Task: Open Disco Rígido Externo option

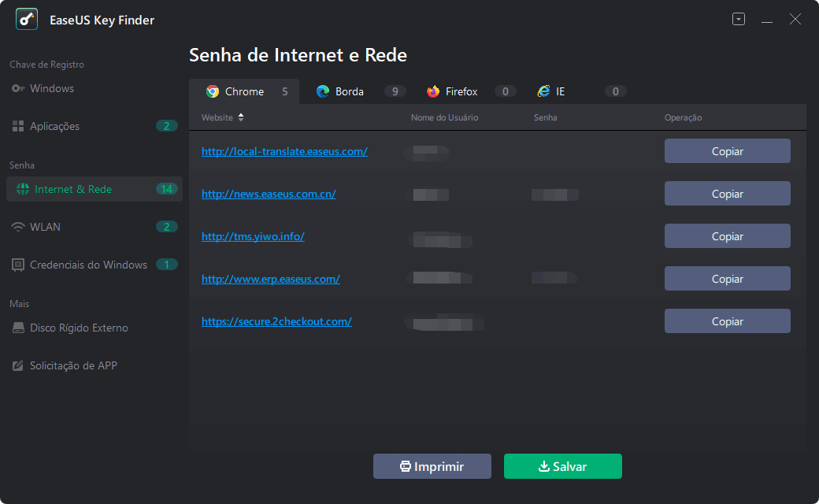Action: [x=94, y=328]
